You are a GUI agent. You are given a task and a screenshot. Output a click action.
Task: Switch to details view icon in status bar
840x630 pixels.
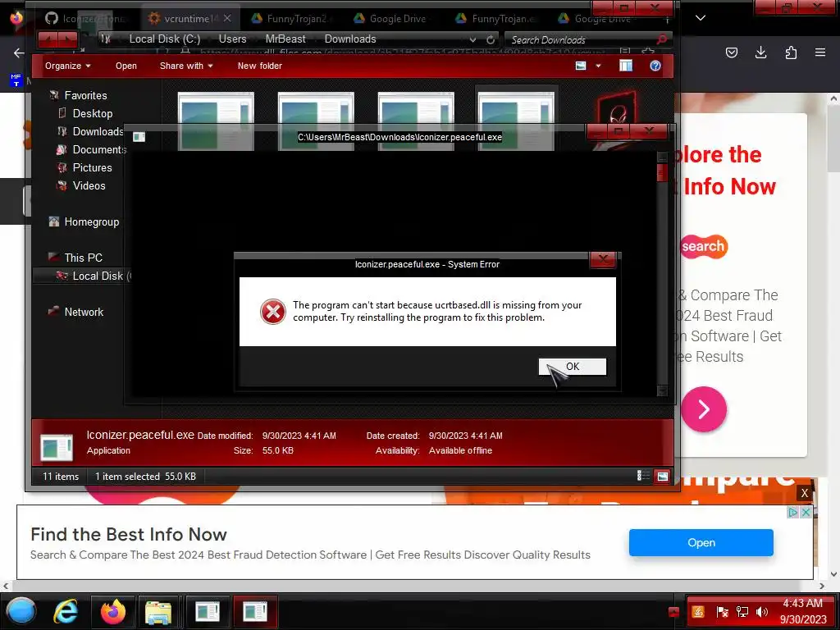(643, 477)
